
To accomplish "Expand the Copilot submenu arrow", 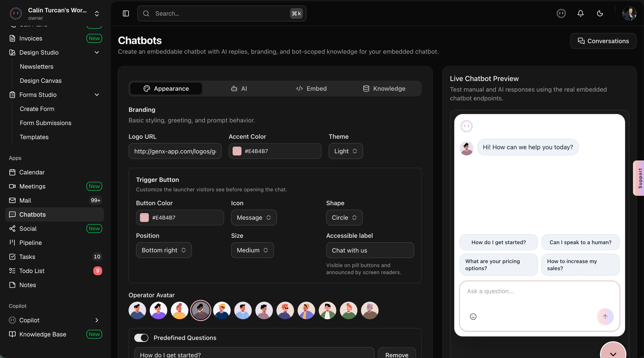I will (x=97, y=320).
